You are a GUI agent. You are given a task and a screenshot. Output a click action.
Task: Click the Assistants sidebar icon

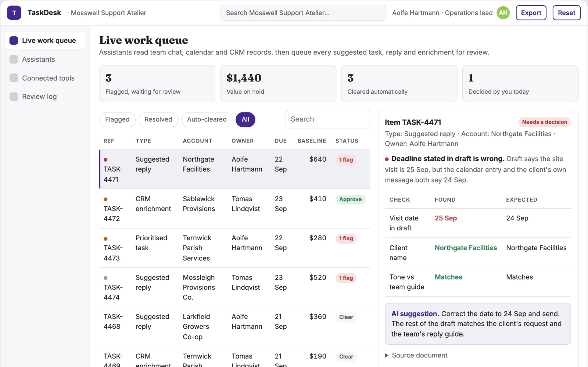[x=14, y=60]
